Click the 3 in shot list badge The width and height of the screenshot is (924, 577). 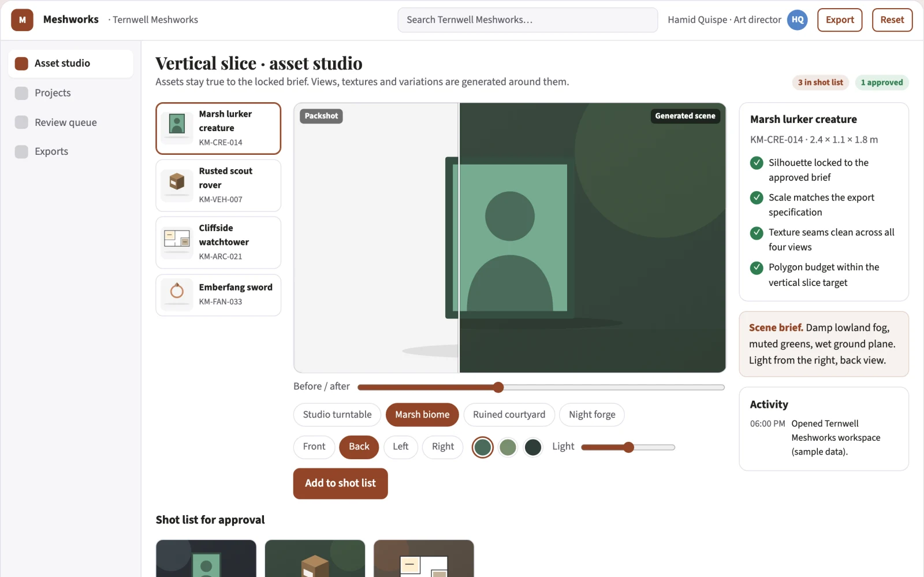pyautogui.click(x=820, y=83)
